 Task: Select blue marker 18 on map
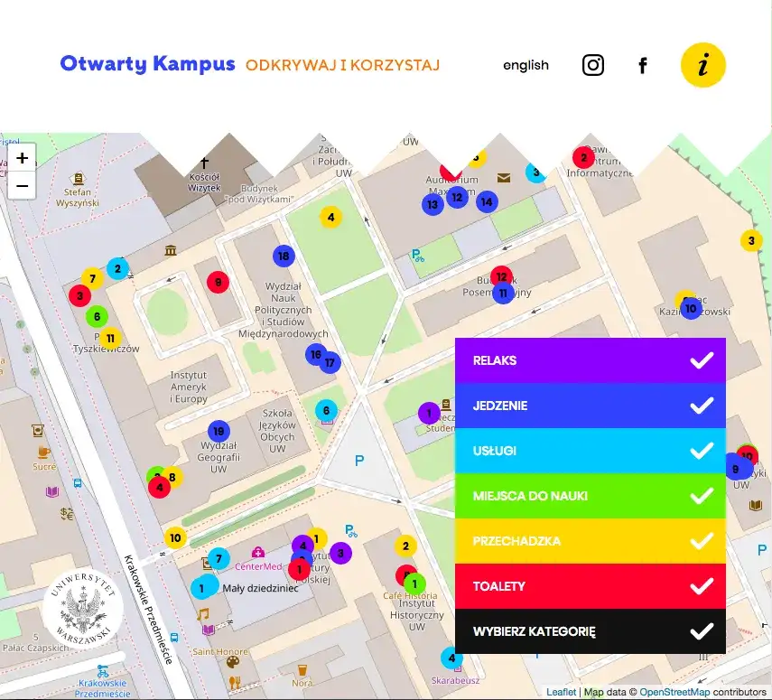coord(284,257)
